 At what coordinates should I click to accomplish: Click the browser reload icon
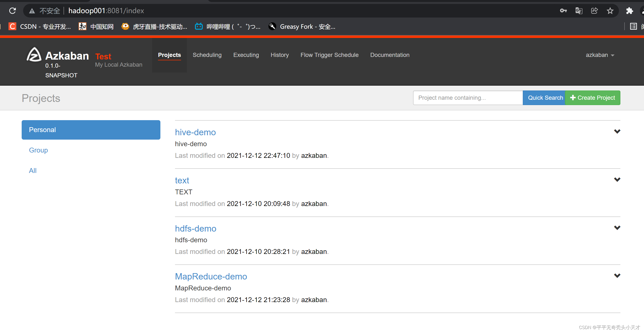tap(12, 11)
